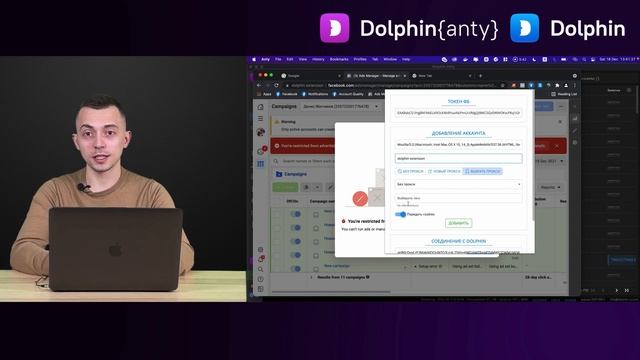
Task: Dismiss the Warning notice with its X
Action: click(x=560, y=122)
